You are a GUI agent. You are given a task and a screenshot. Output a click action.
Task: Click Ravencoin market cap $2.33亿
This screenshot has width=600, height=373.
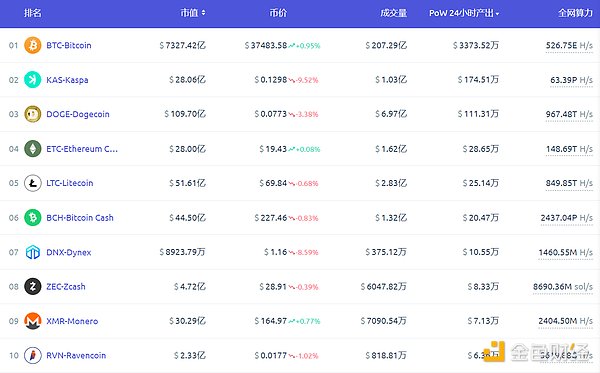190,355
